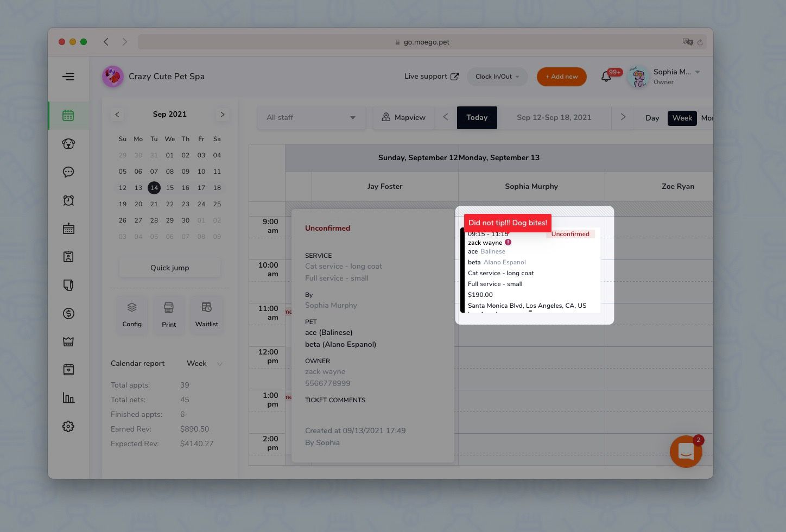This screenshot has width=786, height=532.
Task: Open the orange chat support widget
Action: (x=686, y=451)
